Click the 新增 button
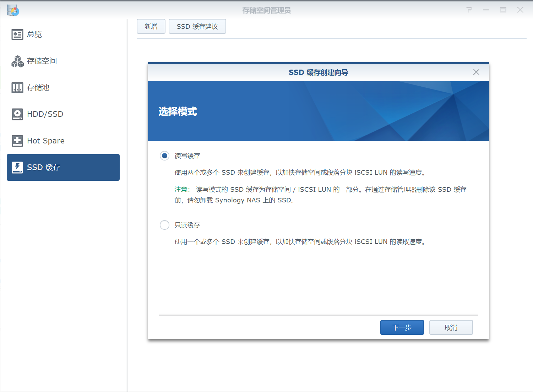The height and width of the screenshot is (392, 533). [x=151, y=26]
